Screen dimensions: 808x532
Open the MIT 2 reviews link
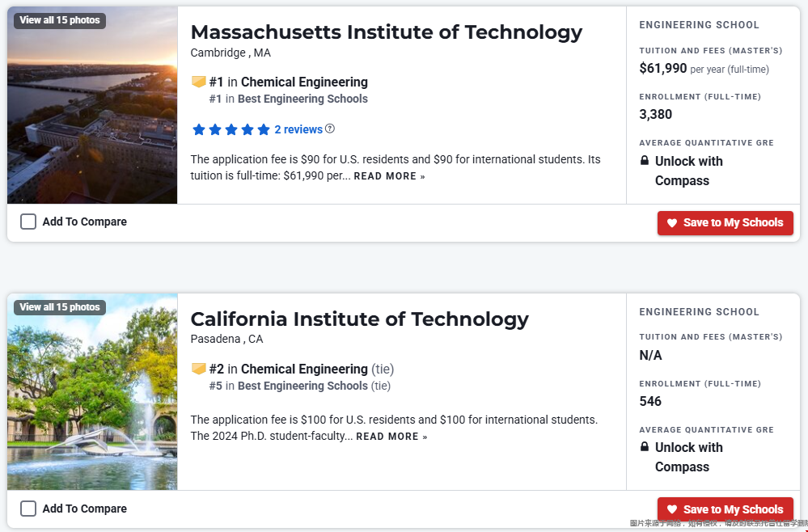point(298,129)
